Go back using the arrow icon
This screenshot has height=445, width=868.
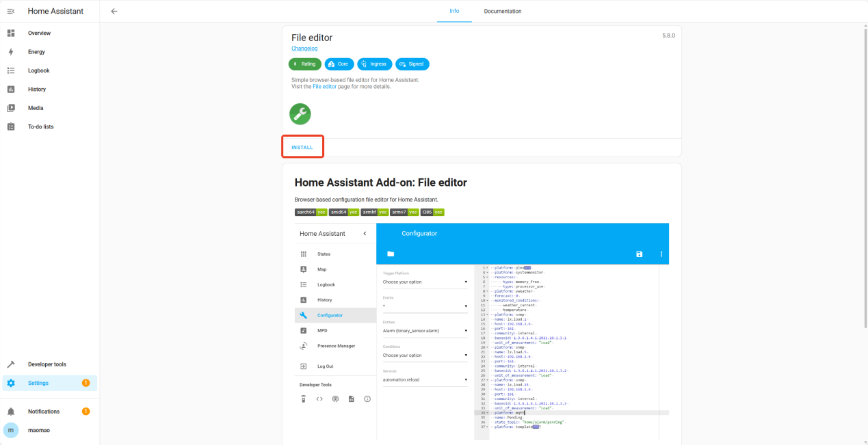tap(114, 11)
